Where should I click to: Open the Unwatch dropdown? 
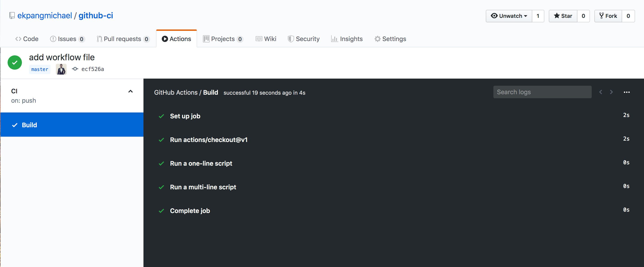(x=509, y=16)
